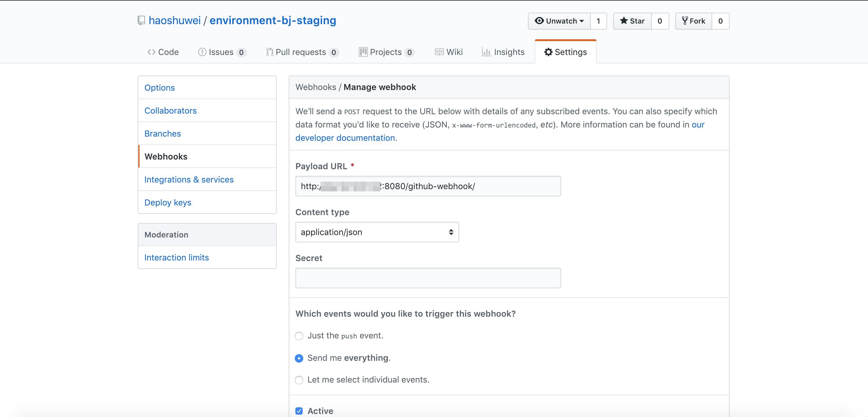Click into the Secret field
Screen dimensions: 868x417
pyautogui.click(x=428, y=278)
